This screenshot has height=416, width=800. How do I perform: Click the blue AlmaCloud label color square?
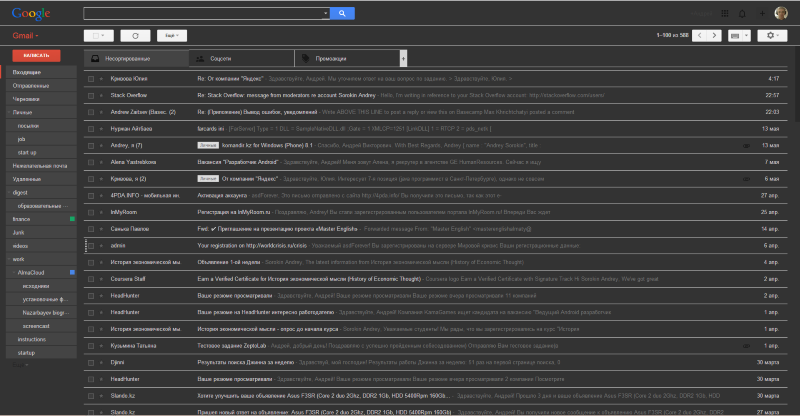72,273
